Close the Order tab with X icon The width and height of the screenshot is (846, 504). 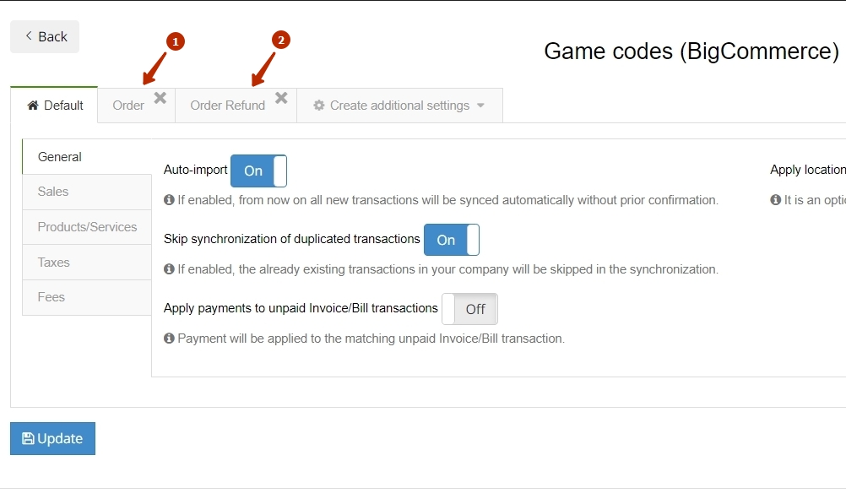tap(160, 98)
